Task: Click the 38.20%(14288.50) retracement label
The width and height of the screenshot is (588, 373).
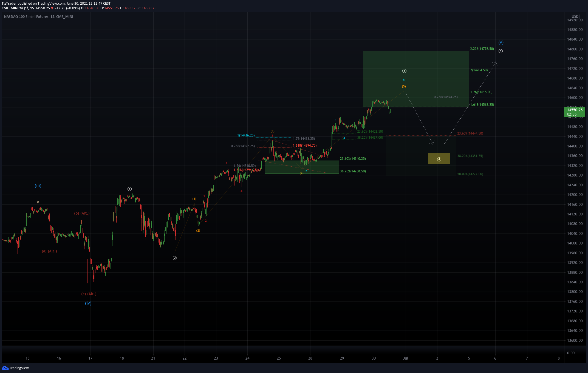Action: click(x=353, y=171)
